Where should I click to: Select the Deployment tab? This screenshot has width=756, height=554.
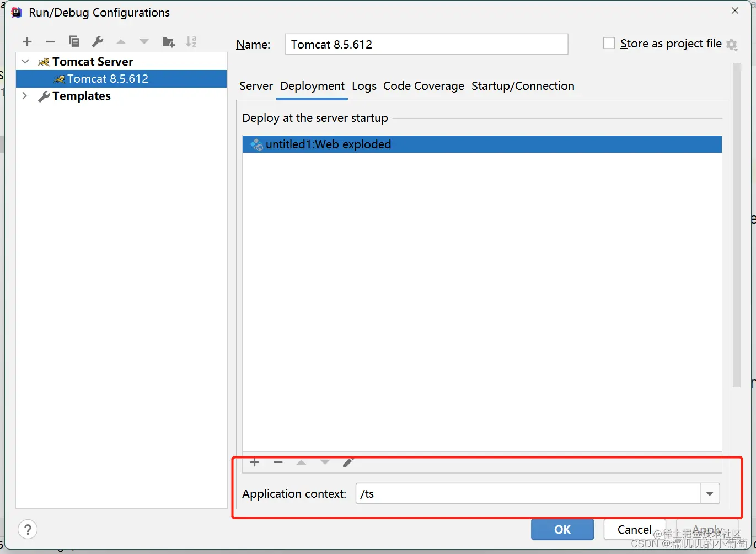[312, 86]
